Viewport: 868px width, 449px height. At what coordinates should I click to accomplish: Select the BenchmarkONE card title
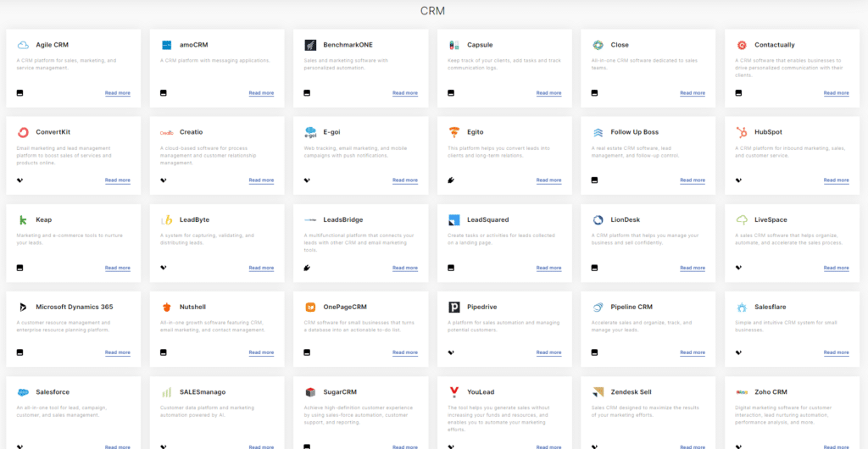click(348, 45)
